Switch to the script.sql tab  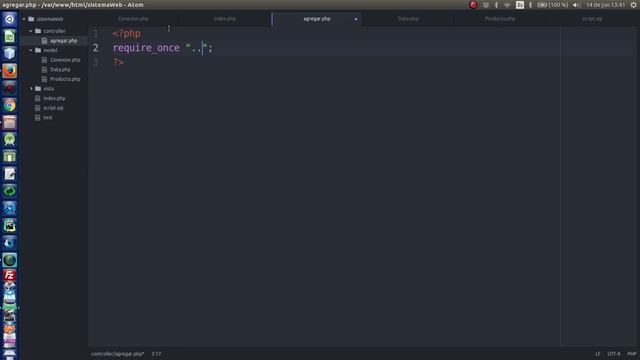pyautogui.click(x=592, y=19)
